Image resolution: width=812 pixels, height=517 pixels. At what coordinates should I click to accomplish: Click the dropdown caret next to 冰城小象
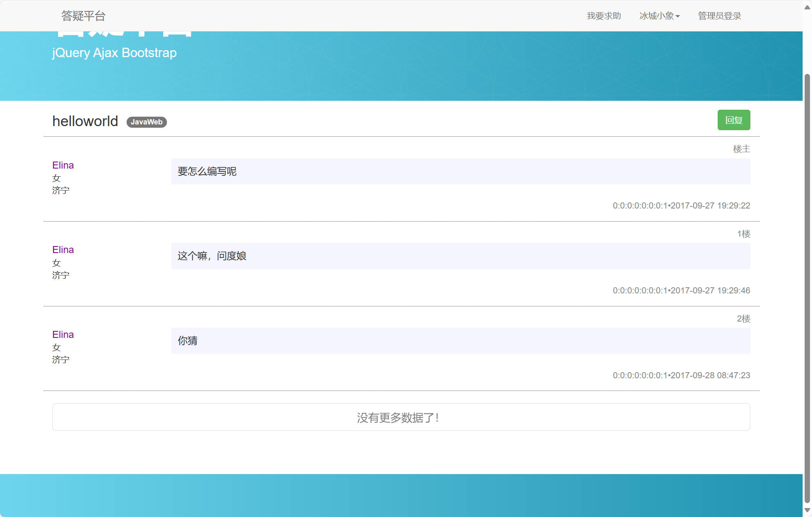[678, 16]
